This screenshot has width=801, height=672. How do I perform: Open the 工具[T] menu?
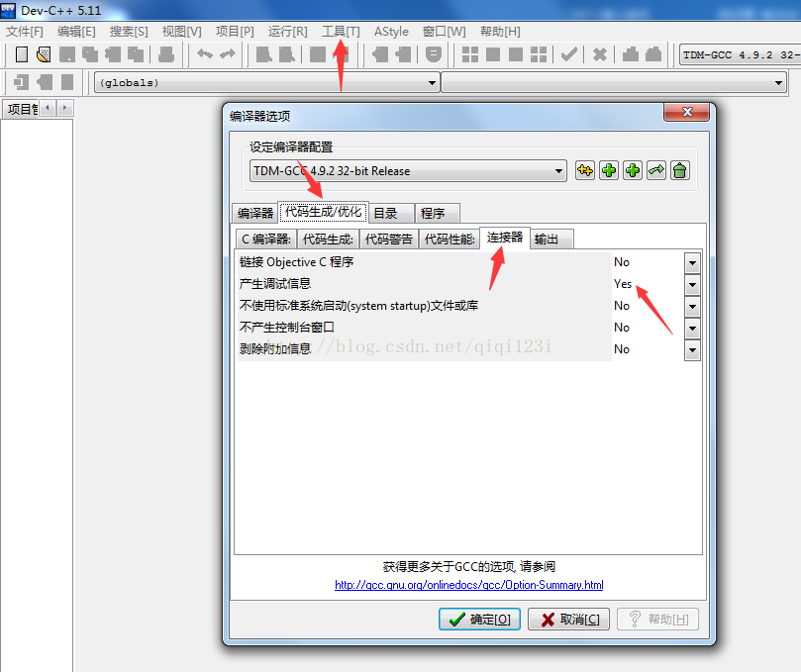341,32
